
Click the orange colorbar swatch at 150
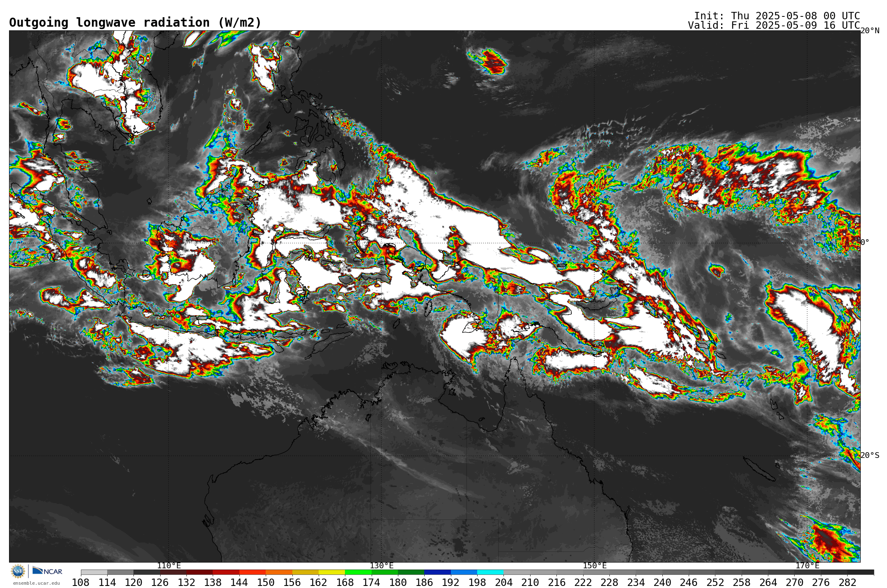(x=279, y=572)
